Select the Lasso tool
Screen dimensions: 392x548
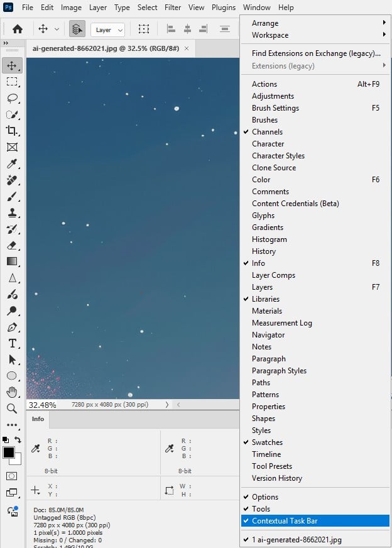(x=12, y=98)
